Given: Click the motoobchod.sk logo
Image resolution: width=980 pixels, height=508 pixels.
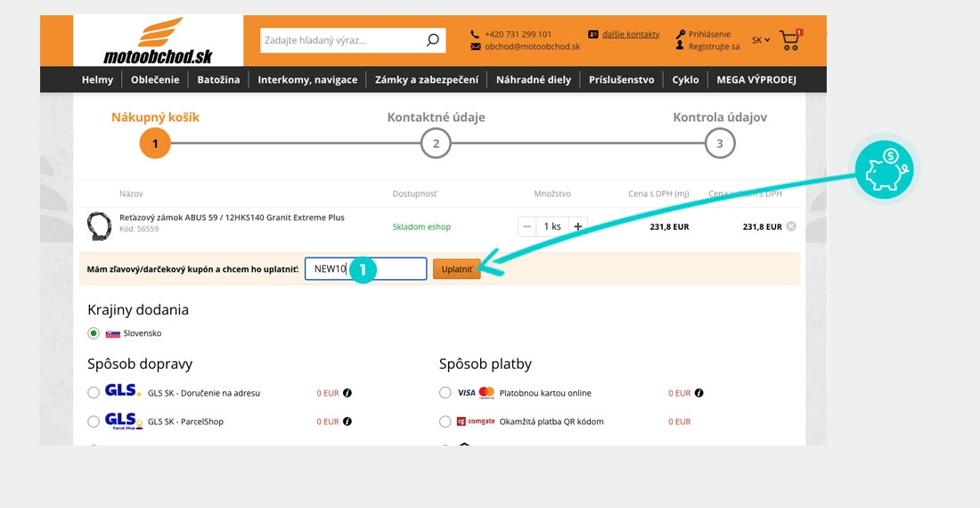Looking at the screenshot, I should (x=158, y=41).
